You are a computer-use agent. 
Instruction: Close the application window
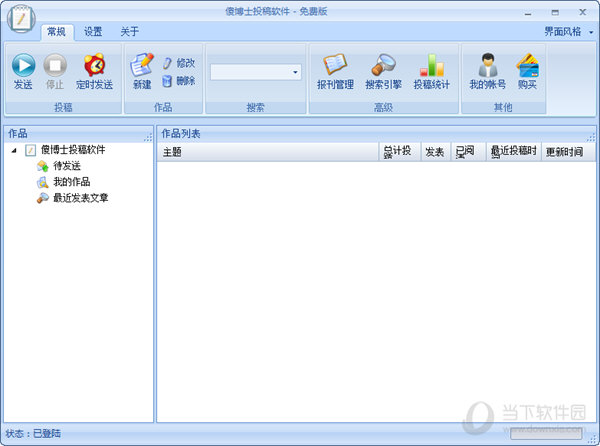coord(583,12)
